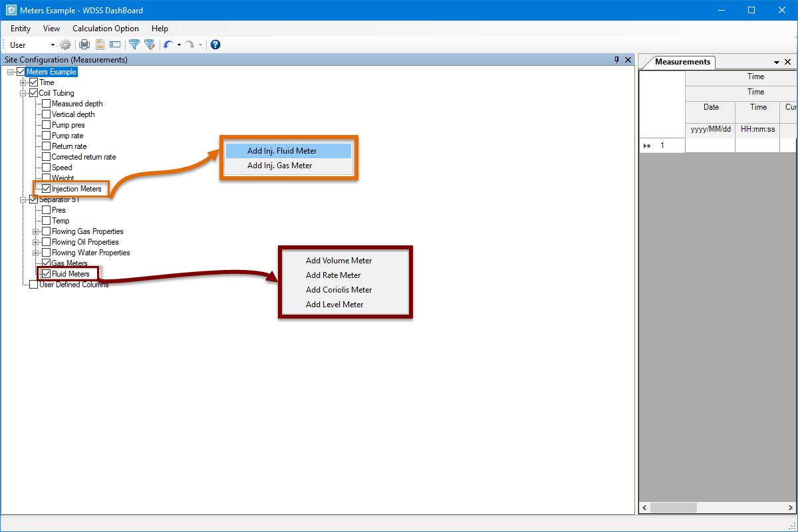Screen dimensions: 798x532
Task: Click the Date column header
Action: point(711,111)
